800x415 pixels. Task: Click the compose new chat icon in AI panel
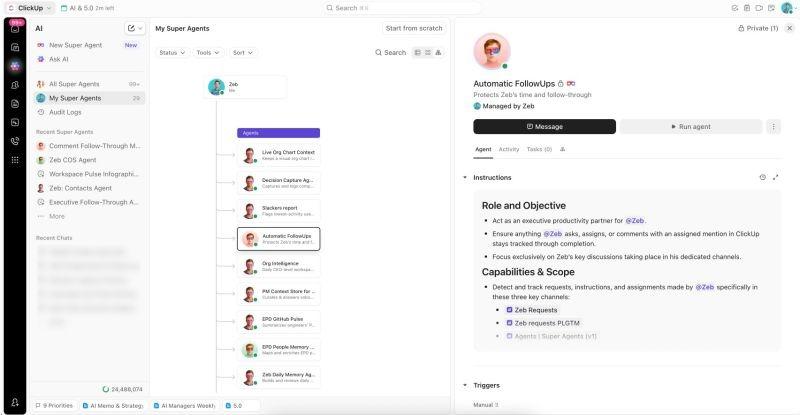tap(131, 29)
